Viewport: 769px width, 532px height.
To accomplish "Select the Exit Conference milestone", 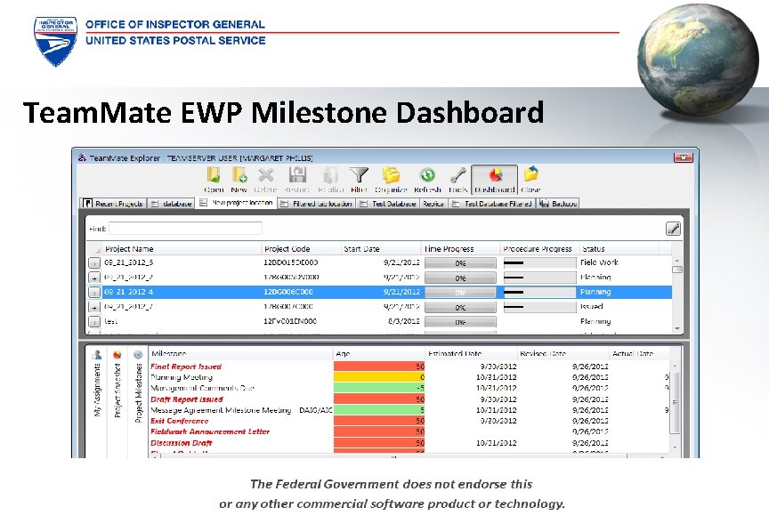I will click(x=180, y=421).
